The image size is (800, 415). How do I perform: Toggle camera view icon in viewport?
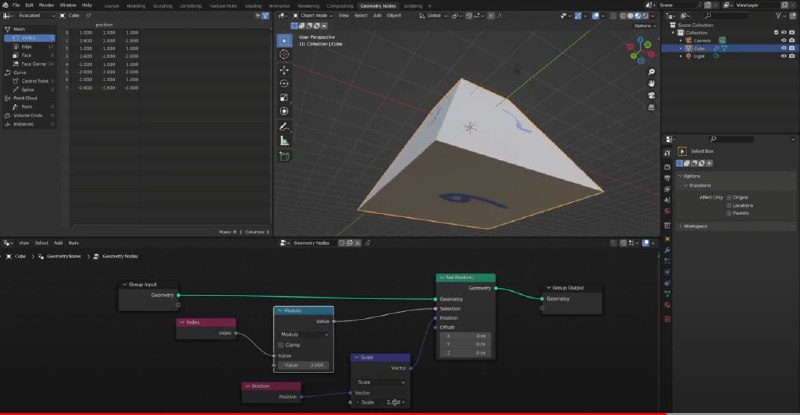click(x=652, y=95)
